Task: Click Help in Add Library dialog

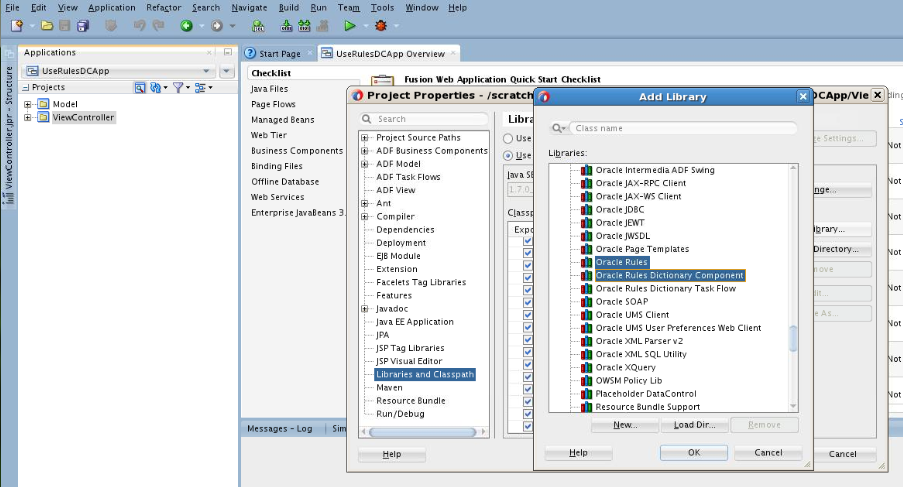Action: (x=578, y=452)
